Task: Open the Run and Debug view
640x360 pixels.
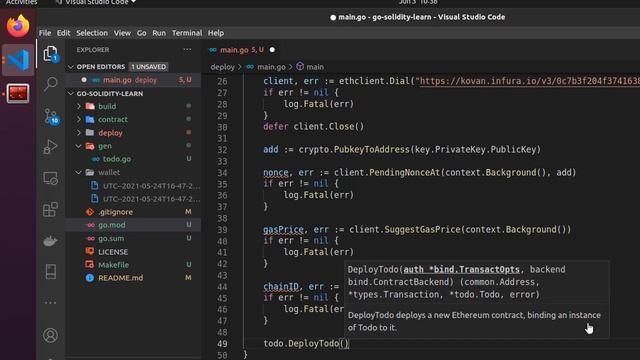Action: click(x=50, y=147)
